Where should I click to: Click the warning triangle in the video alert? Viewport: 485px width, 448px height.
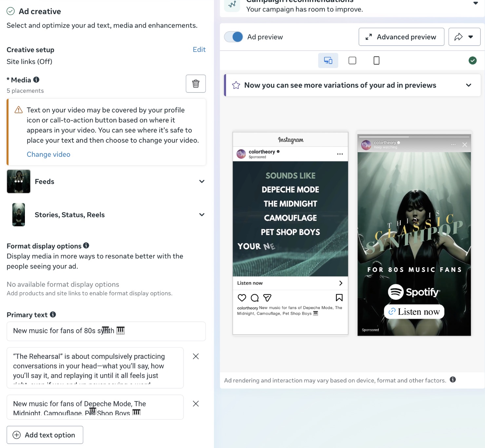click(18, 110)
